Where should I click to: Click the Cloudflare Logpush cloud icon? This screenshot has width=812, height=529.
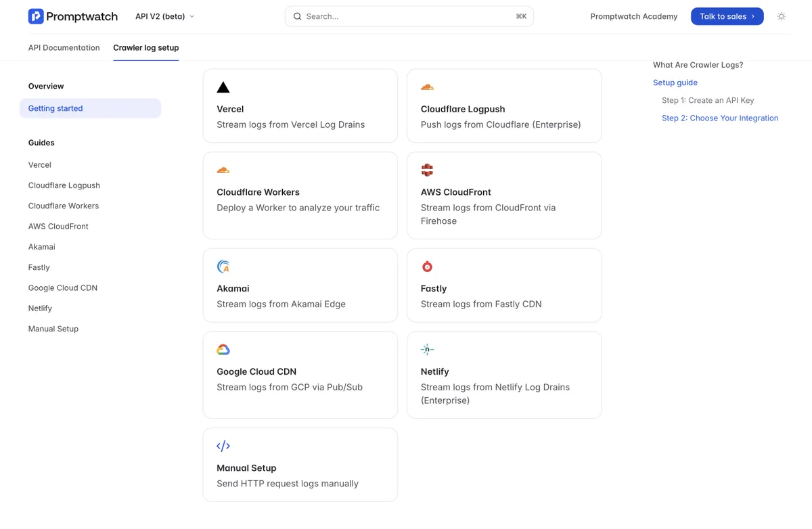click(x=427, y=87)
